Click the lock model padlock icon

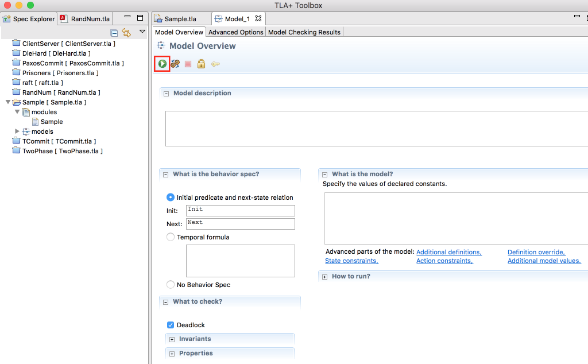click(x=202, y=64)
